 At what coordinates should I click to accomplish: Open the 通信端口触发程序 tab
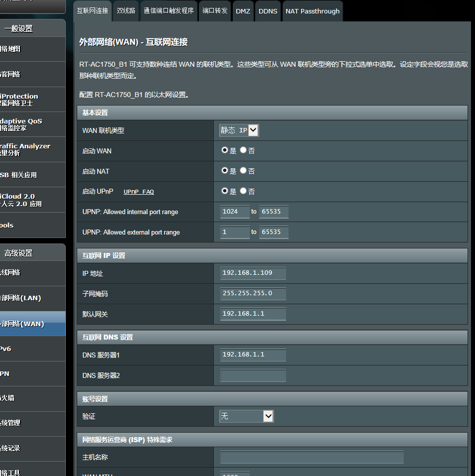[168, 11]
